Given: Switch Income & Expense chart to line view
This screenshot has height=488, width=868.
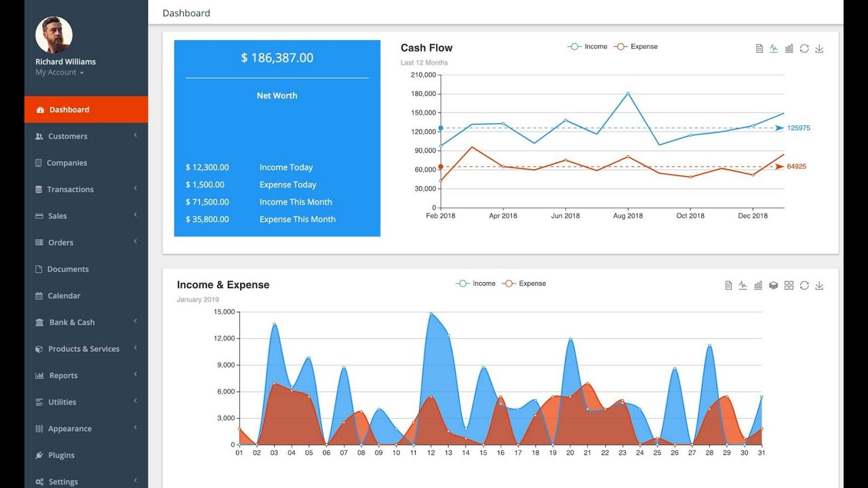Looking at the screenshot, I should [x=743, y=285].
